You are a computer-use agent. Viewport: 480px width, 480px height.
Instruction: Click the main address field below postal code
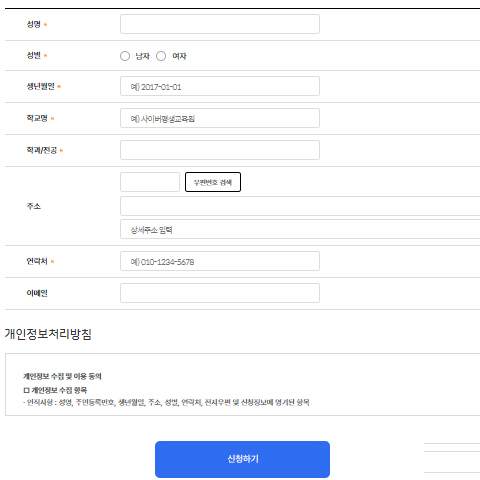pos(300,206)
